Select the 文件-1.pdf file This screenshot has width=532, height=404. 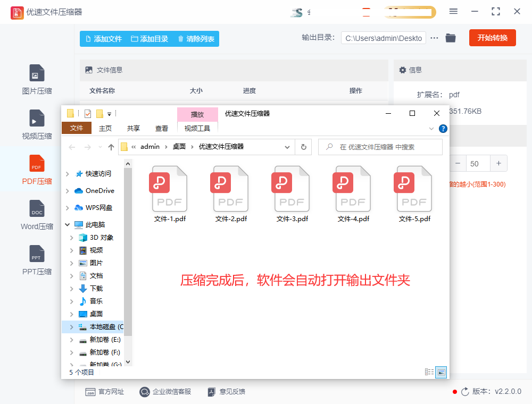coord(170,194)
